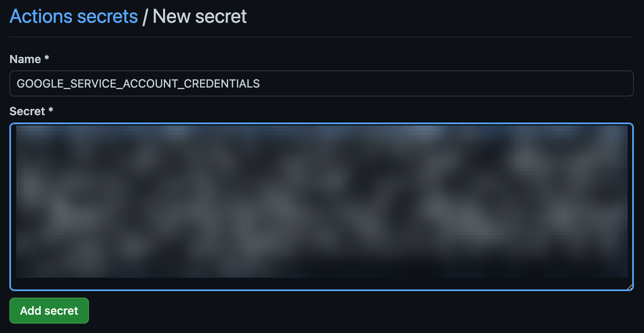Click the asterisk beside the Secret label
The image size is (644, 333).
[51, 110]
